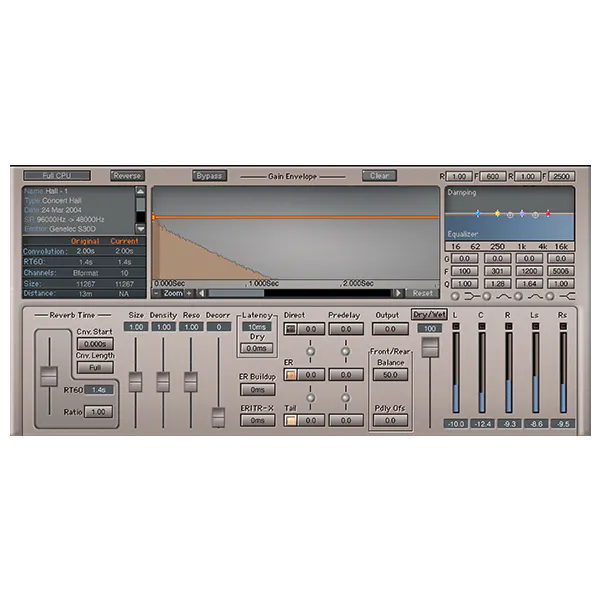Click the ER-to-Tail gain link knob
The width and height of the screenshot is (600, 600).
[x=311, y=398]
